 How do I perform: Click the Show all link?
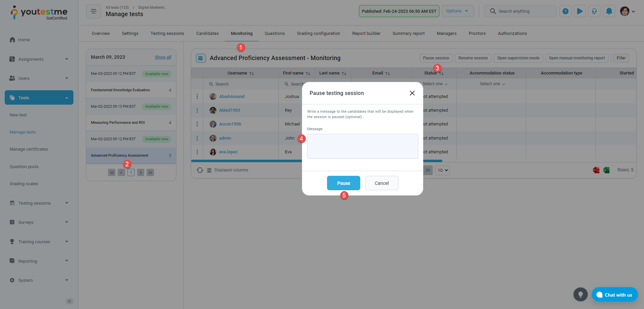click(163, 57)
